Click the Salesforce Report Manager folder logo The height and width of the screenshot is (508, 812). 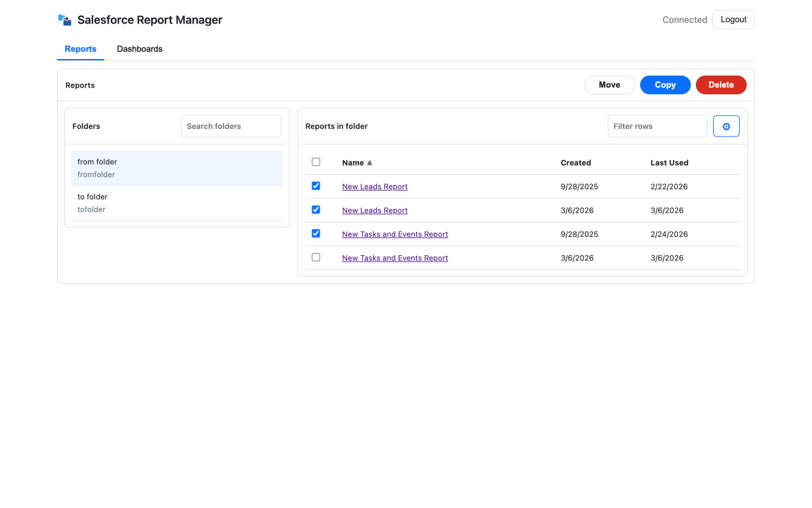[x=64, y=19]
